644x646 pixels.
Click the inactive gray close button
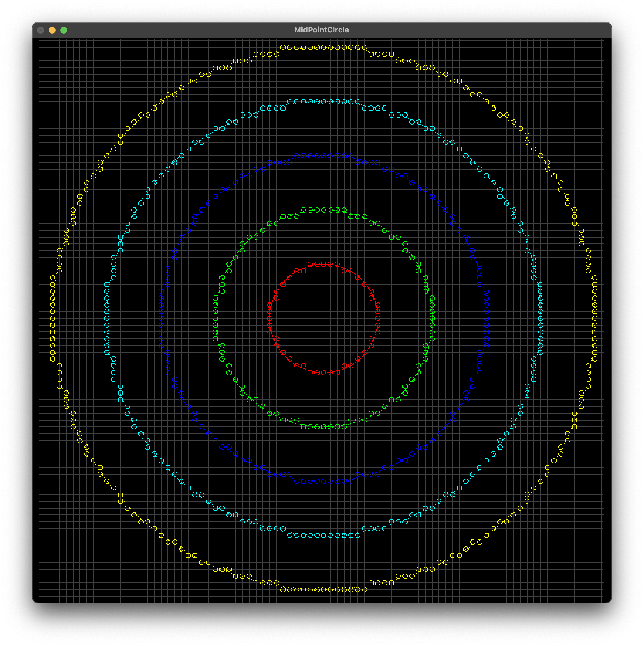(x=41, y=30)
